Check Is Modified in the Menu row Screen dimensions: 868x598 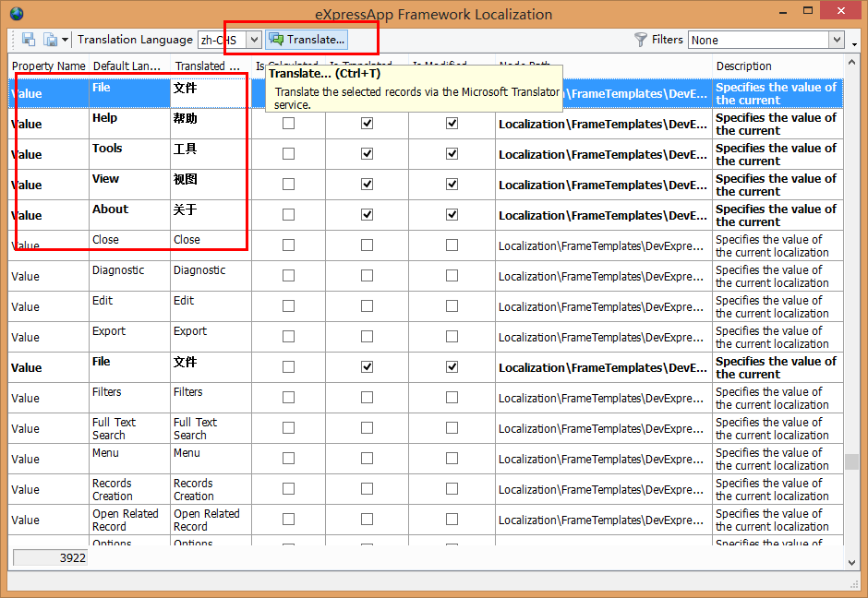(452, 458)
